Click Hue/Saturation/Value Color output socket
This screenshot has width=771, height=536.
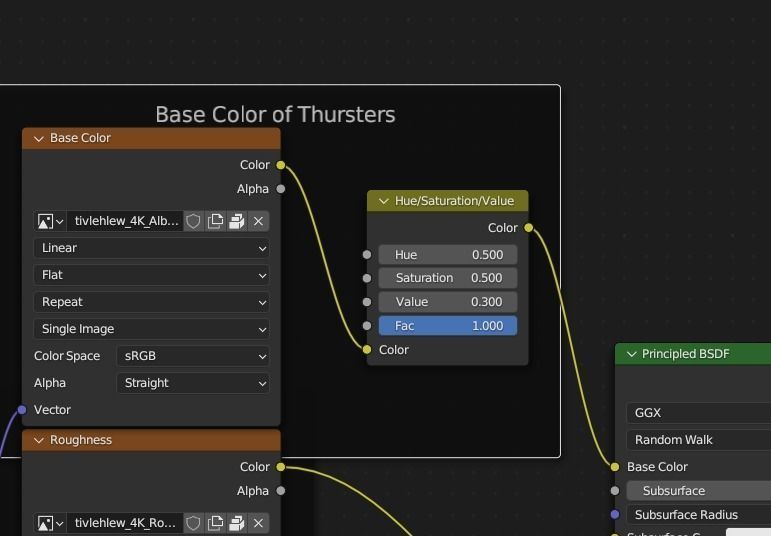[529, 228]
